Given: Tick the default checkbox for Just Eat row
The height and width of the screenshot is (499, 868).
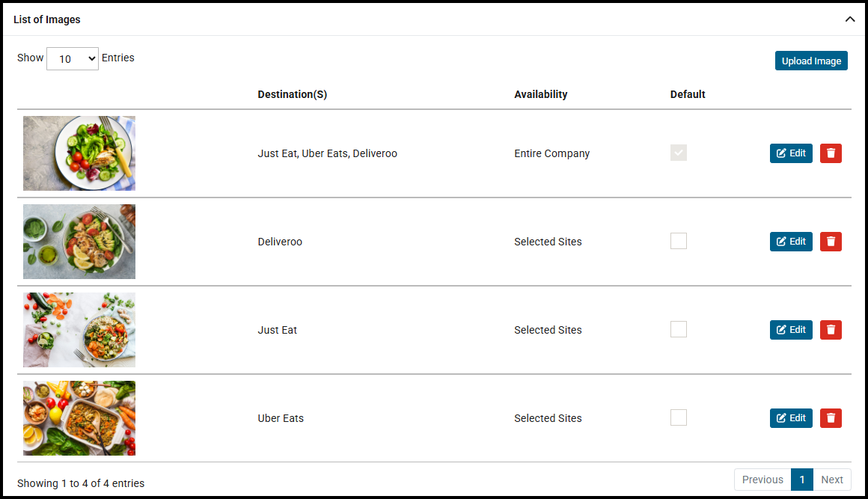Looking at the screenshot, I should pos(679,329).
